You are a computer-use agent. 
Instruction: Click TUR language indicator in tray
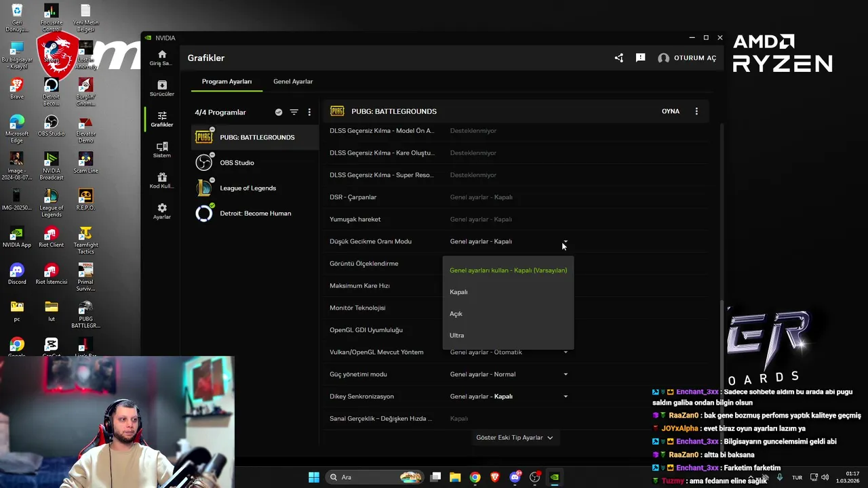(797, 477)
